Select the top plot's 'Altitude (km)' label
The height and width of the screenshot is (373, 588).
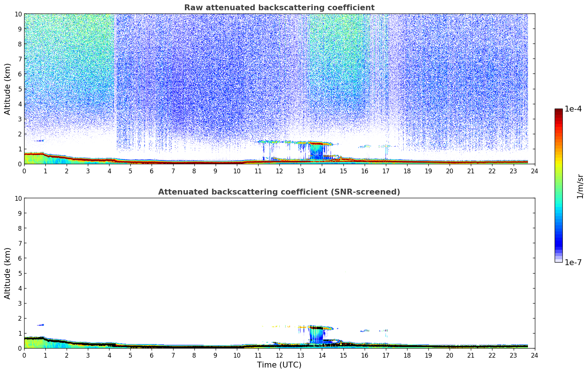click(x=8, y=89)
